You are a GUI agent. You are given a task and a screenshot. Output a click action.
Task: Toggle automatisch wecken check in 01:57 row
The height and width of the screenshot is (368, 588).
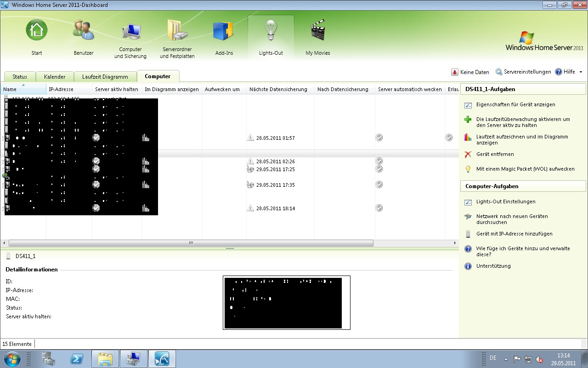tap(379, 138)
